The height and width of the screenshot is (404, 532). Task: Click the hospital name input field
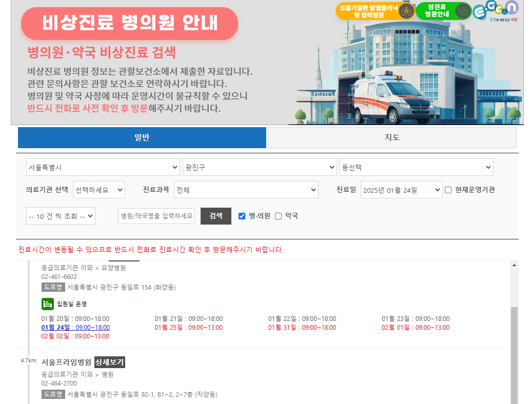click(156, 216)
